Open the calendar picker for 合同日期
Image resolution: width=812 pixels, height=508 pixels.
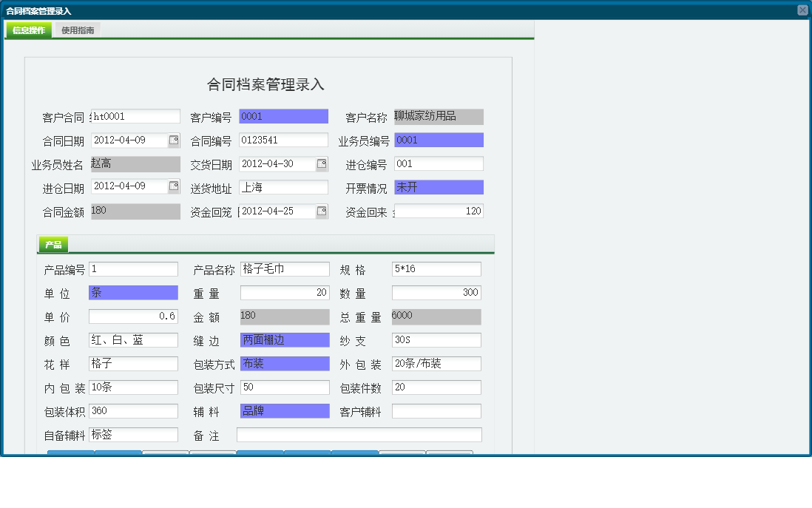(x=172, y=140)
